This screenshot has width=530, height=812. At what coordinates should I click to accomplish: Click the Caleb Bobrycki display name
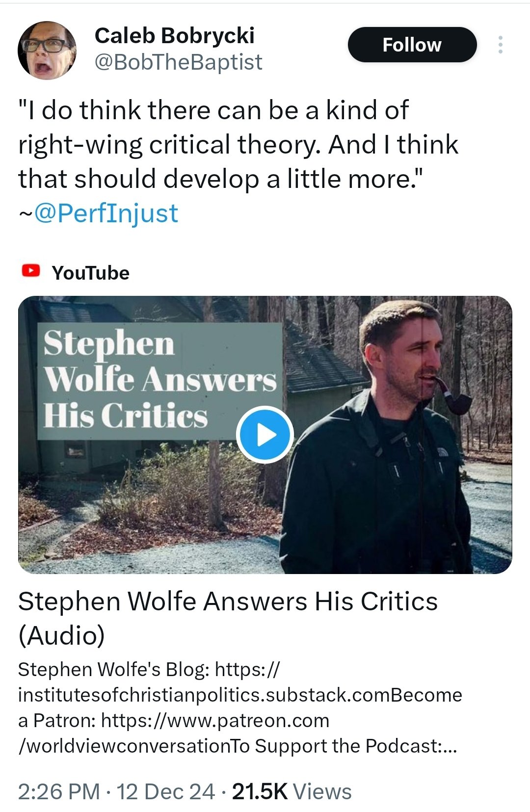[175, 35]
